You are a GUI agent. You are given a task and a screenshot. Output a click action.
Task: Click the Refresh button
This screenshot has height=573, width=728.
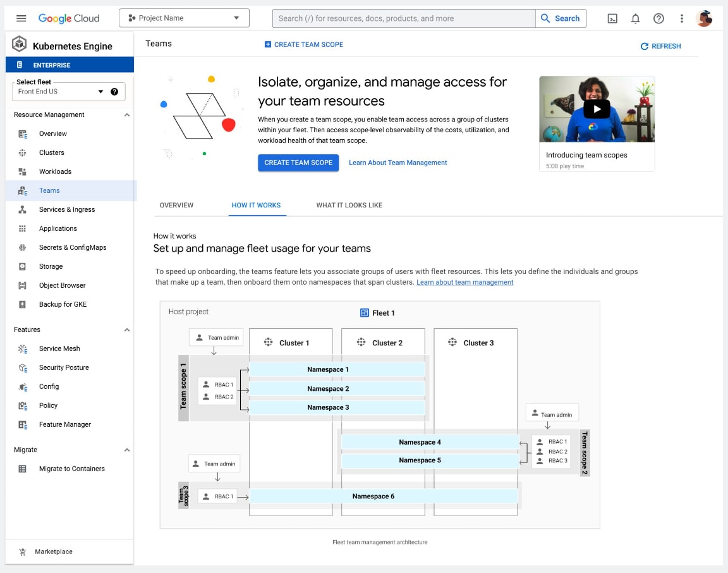coord(660,46)
